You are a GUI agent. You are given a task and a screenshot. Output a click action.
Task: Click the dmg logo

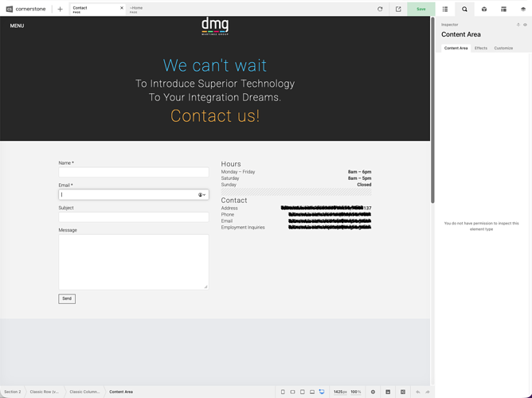coord(215,26)
